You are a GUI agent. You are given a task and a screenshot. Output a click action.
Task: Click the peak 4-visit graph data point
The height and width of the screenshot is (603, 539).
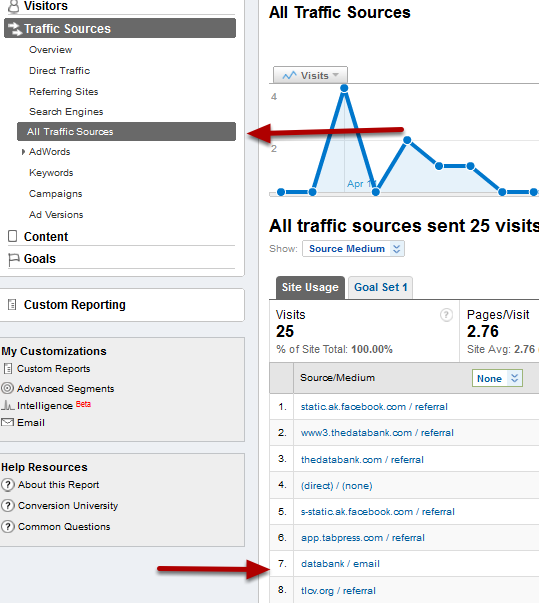pyautogui.click(x=344, y=88)
